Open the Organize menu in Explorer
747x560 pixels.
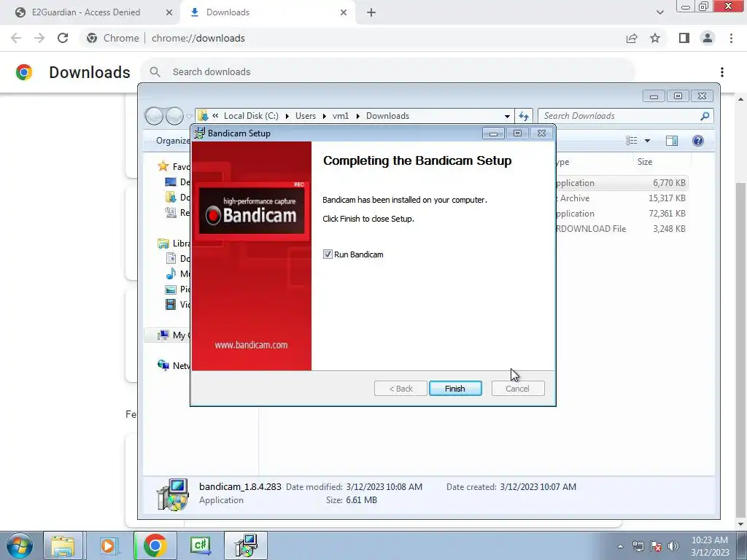tap(173, 141)
